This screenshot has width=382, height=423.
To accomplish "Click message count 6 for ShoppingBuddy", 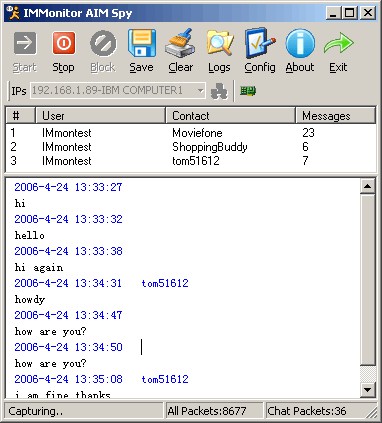I will pyautogui.click(x=305, y=147).
